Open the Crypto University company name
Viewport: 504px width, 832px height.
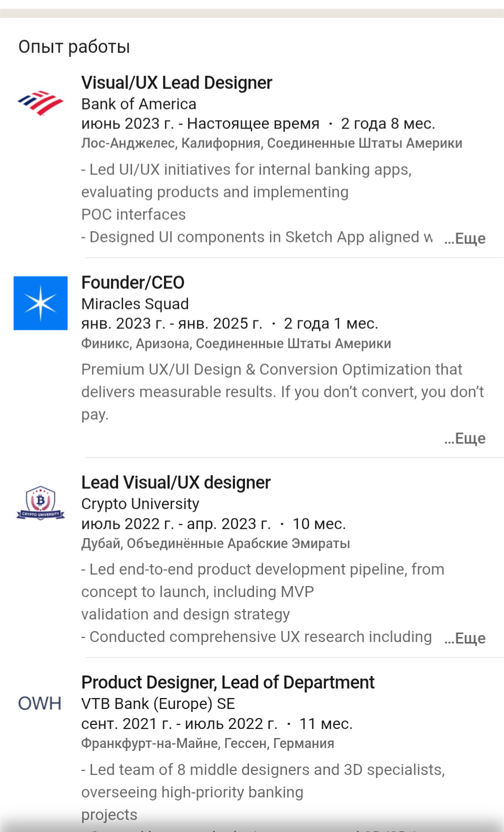click(x=140, y=504)
